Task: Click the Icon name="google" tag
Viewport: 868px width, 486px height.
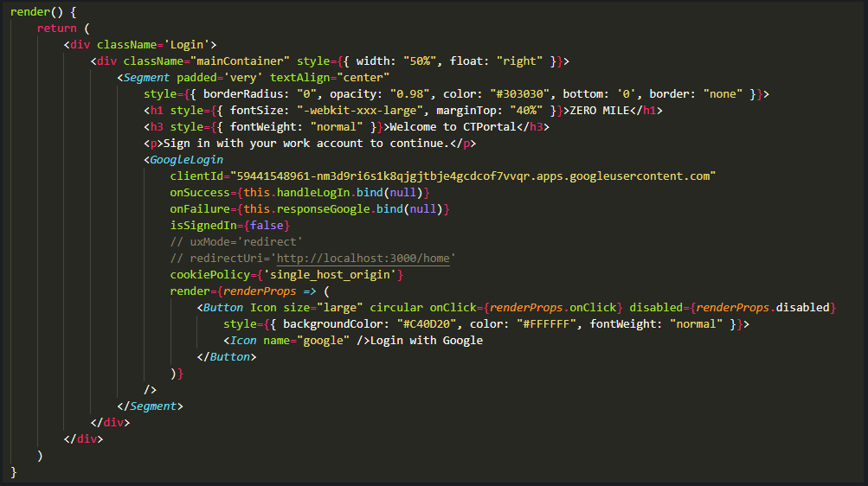Action: pos(296,341)
